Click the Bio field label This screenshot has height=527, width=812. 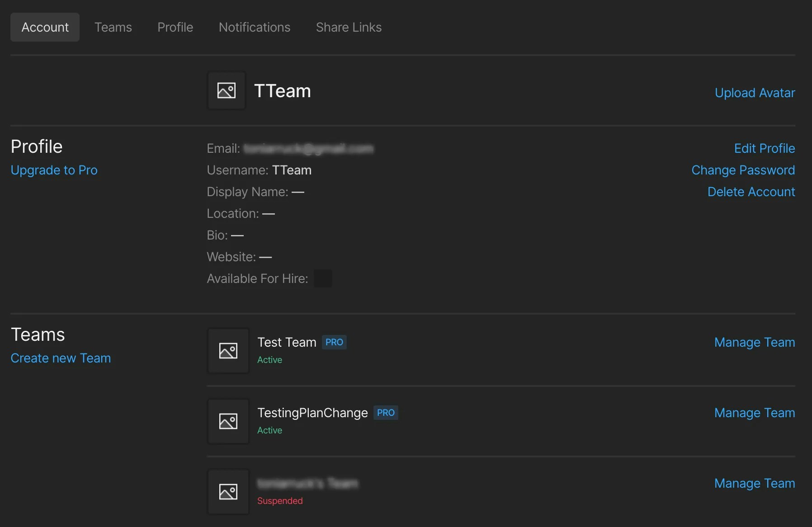tap(217, 235)
